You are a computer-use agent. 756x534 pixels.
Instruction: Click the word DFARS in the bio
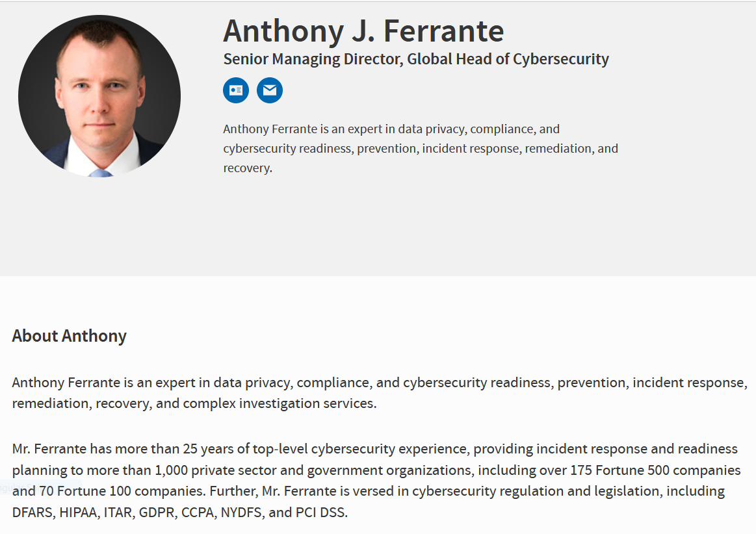(x=33, y=513)
